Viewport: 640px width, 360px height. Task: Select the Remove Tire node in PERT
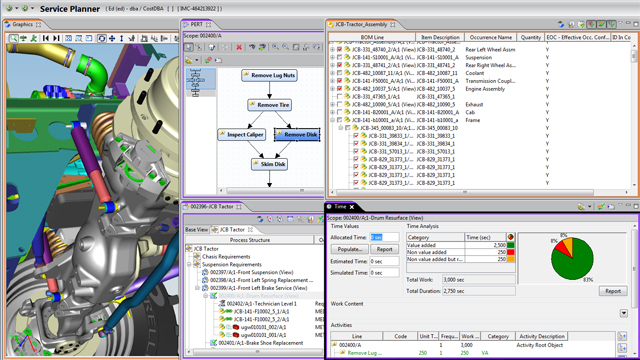[x=269, y=105]
